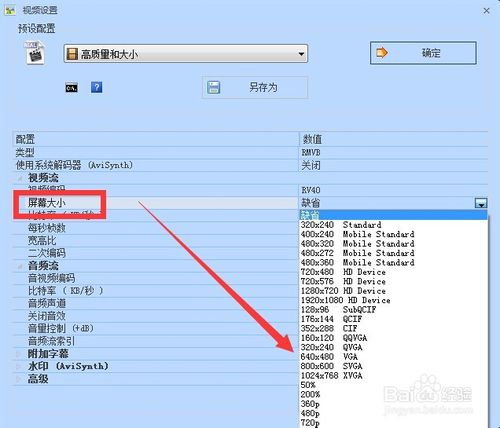Click the 音视频编码 setting row
This screenshot has width=500, height=428.
[156, 278]
